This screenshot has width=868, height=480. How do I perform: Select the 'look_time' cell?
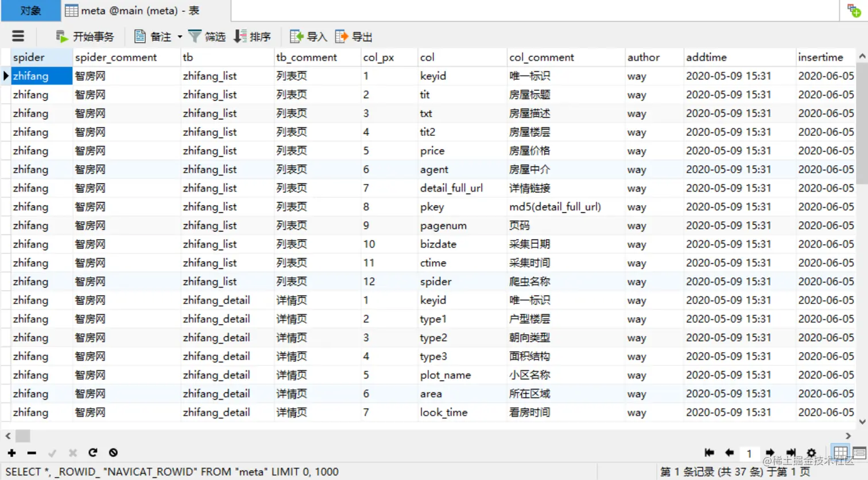[x=462, y=412]
